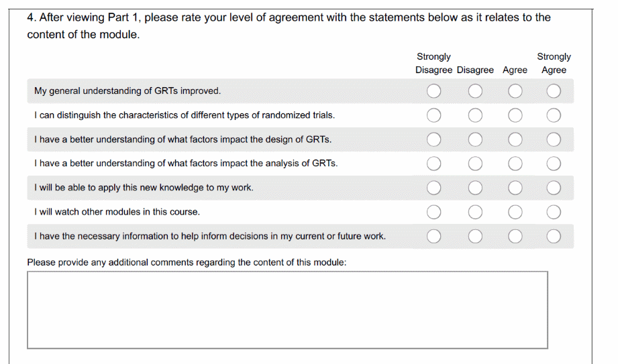This screenshot has height=364, width=618.
Task: Select Strongly Disagree for applying new knowledge
Action: point(433,188)
